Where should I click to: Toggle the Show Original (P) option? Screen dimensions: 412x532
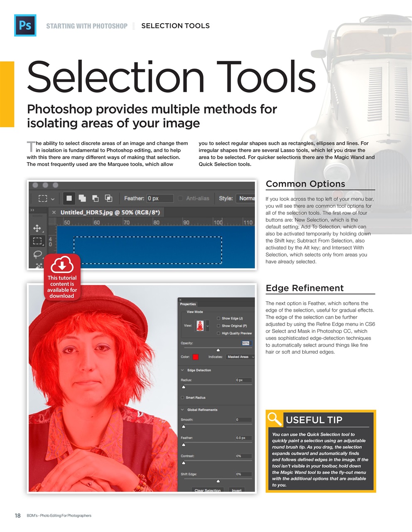coord(218,326)
